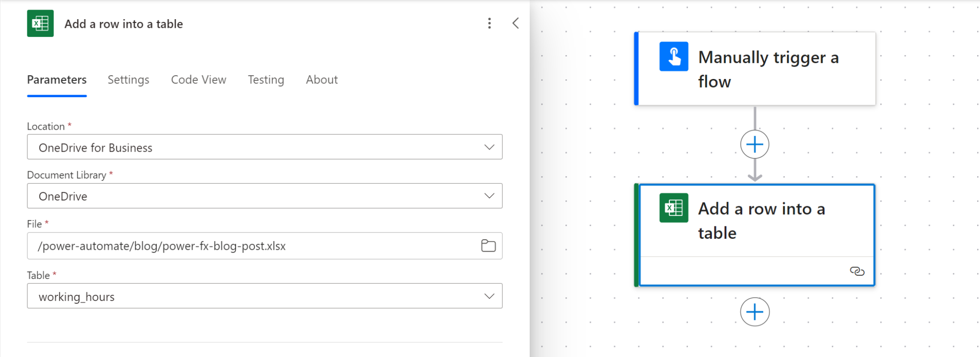Collapse the action details panel
Image resolution: width=980 pixels, height=357 pixels.
(x=515, y=23)
